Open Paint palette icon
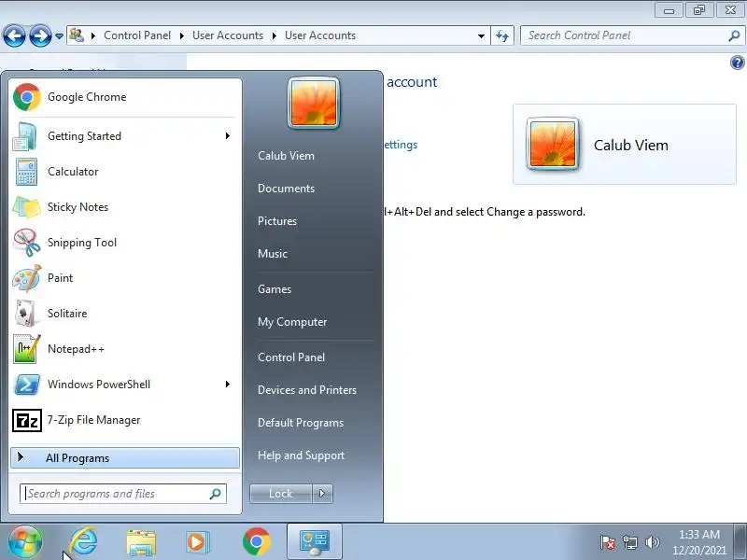 coord(27,278)
